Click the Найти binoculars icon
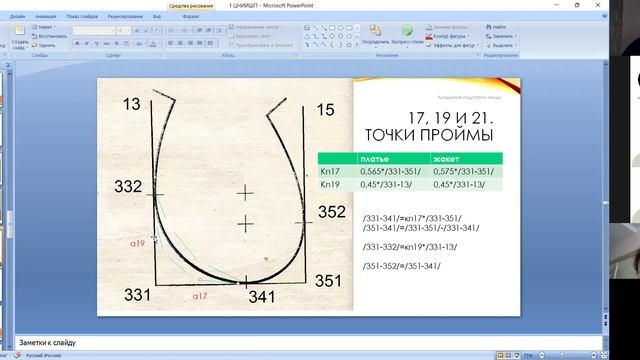 [x=489, y=27]
